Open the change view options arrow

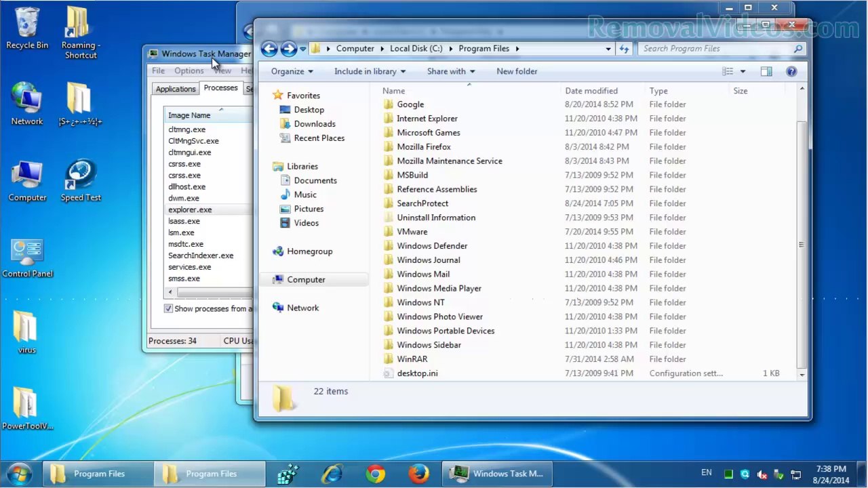[x=743, y=71]
